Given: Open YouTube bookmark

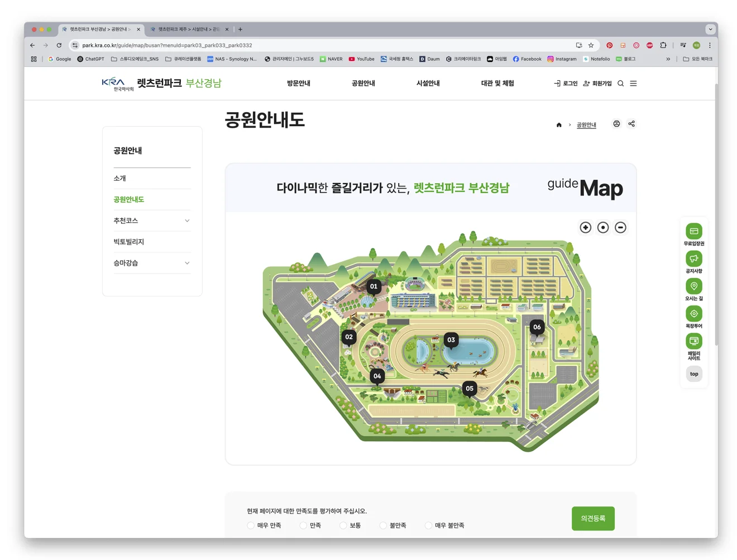Looking at the screenshot, I should point(361,59).
